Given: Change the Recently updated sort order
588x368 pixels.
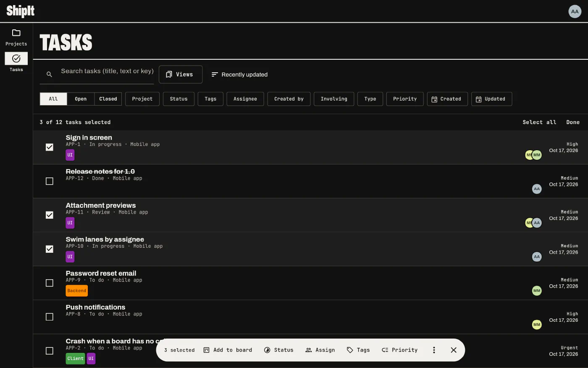Looking at the screenshot, I should [239, 74].
